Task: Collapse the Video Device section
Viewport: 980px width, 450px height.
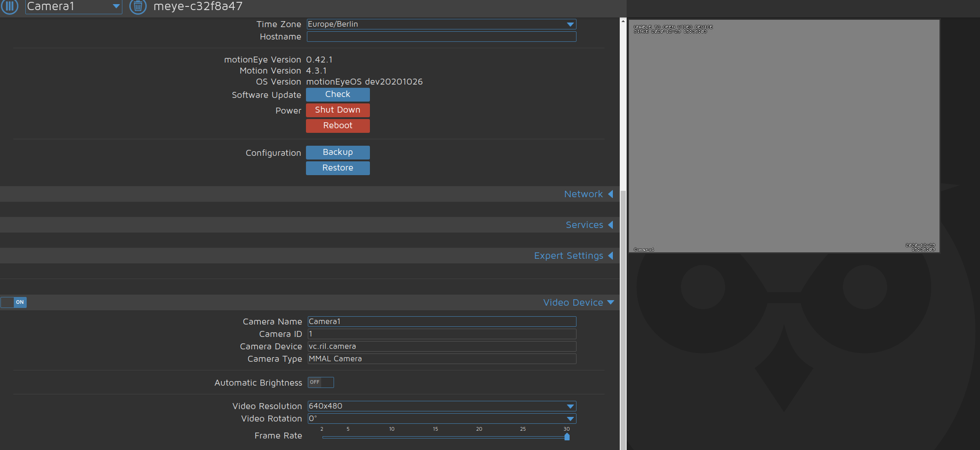Action: [578, 302]
